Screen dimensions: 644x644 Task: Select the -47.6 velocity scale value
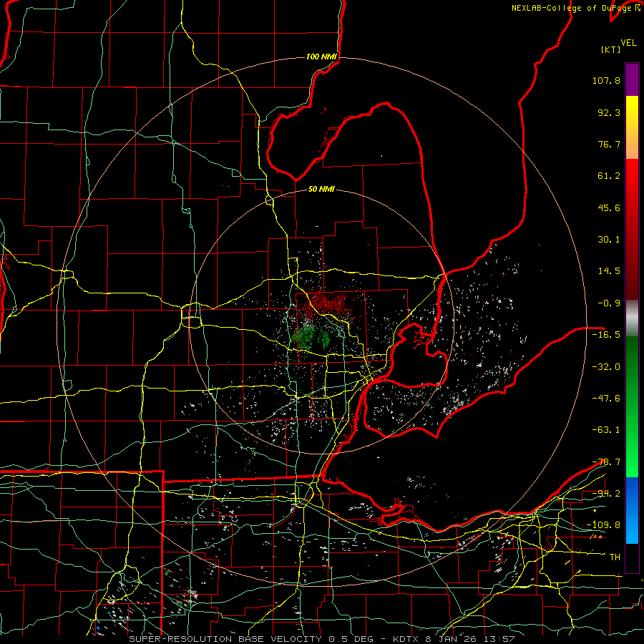(606, 399)
